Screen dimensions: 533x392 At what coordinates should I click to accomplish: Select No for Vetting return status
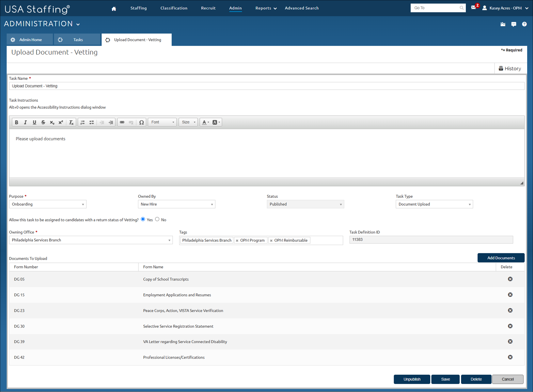pos(157,219)
